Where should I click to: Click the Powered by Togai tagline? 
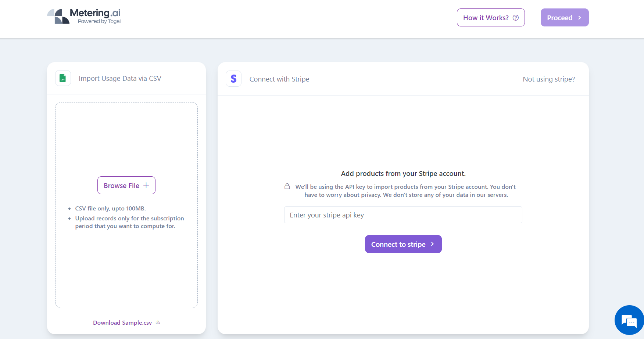99,21
